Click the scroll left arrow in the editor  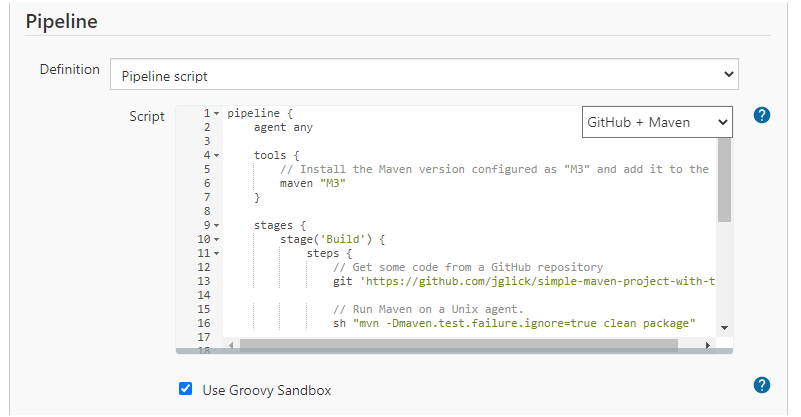pos(231,345)
